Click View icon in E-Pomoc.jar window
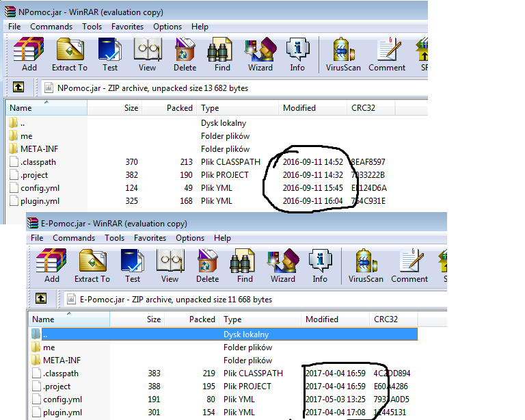 click(170, 266)
